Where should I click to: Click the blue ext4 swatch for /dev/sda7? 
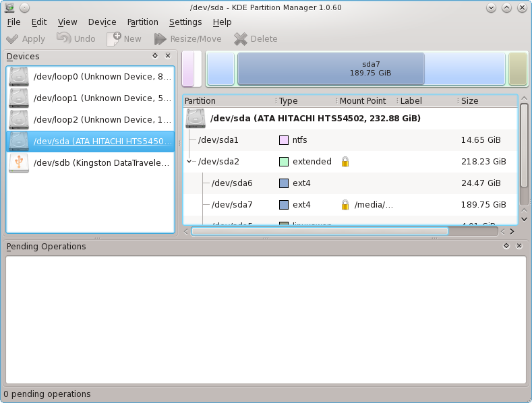pos(284,205)
